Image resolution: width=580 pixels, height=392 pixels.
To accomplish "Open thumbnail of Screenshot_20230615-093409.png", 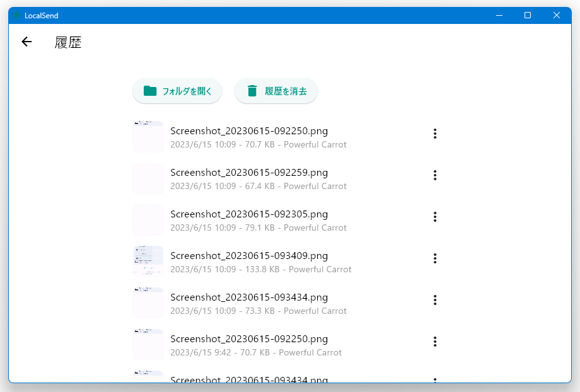I will pos(148,262).
